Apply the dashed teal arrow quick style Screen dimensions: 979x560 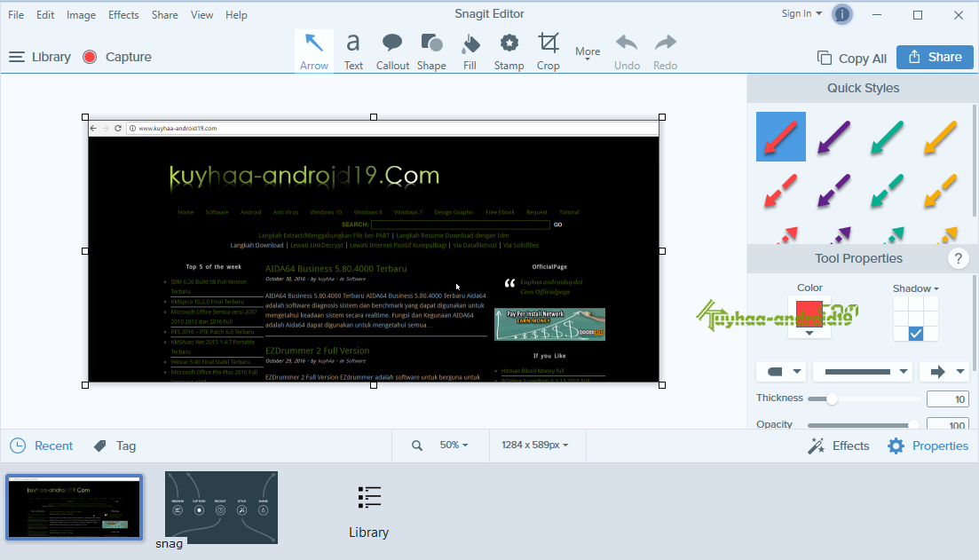(x=888, y=191)
